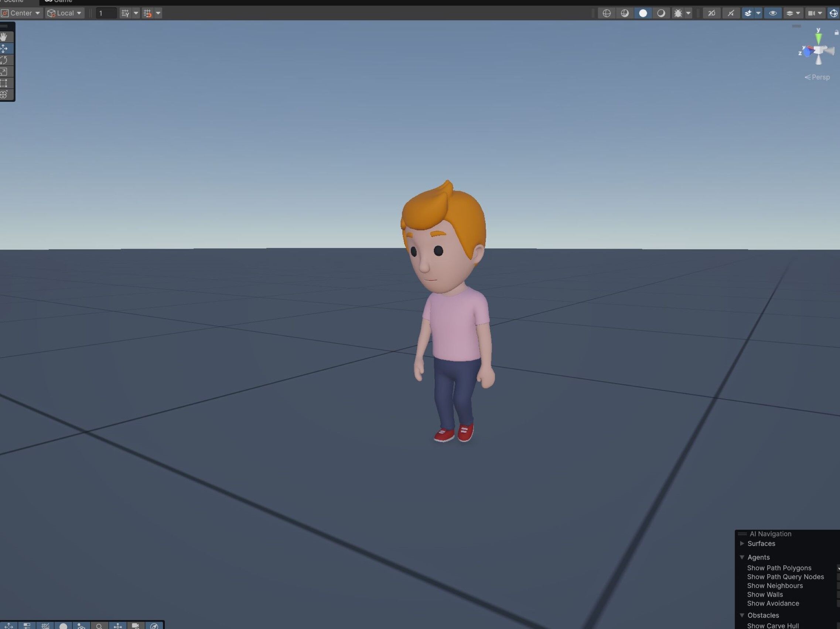The height and width of the screenshot is (629, 840).
Task: Expand the Surfaces section
Action: [742, 544]
